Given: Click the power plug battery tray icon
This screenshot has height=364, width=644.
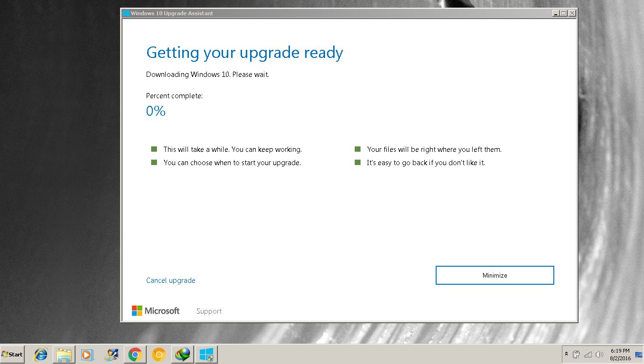Looking at the screenshot, I should click(577, 355).
